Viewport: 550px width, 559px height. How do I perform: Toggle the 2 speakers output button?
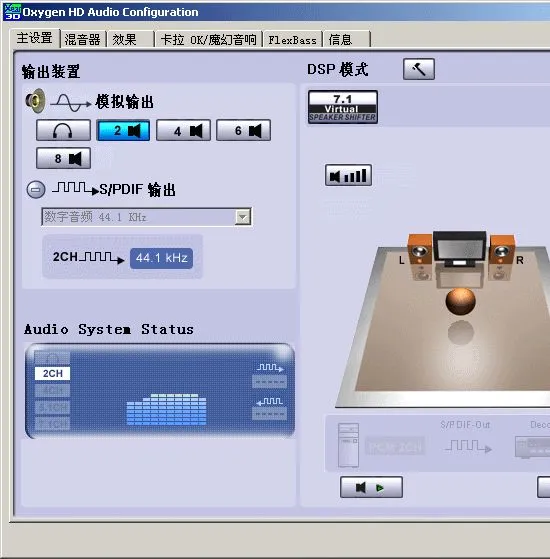[123, 130]
